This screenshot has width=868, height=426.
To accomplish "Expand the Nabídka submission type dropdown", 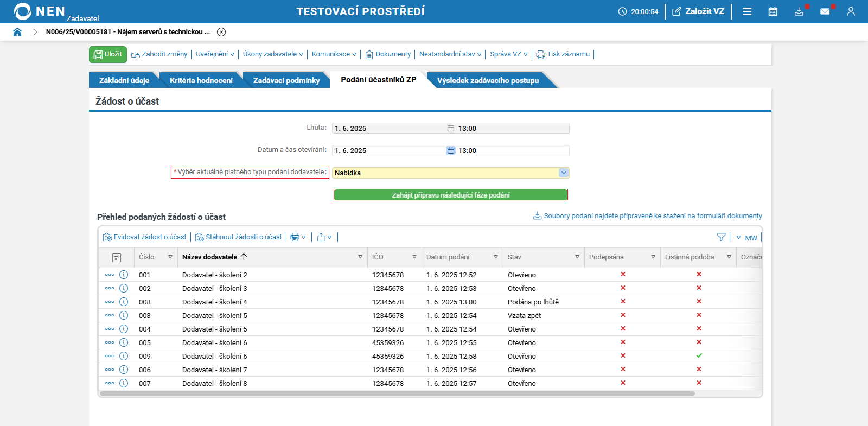I will tap(564, 173).
